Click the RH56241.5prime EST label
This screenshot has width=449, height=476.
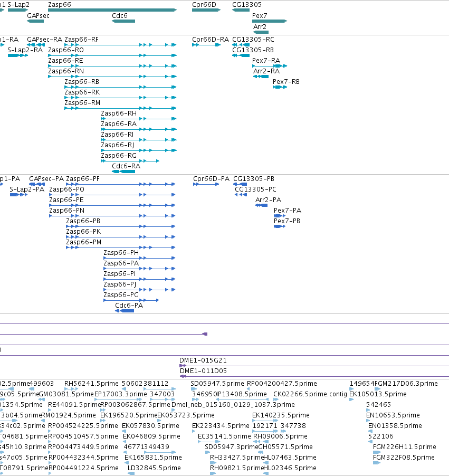tap(91, 384)
